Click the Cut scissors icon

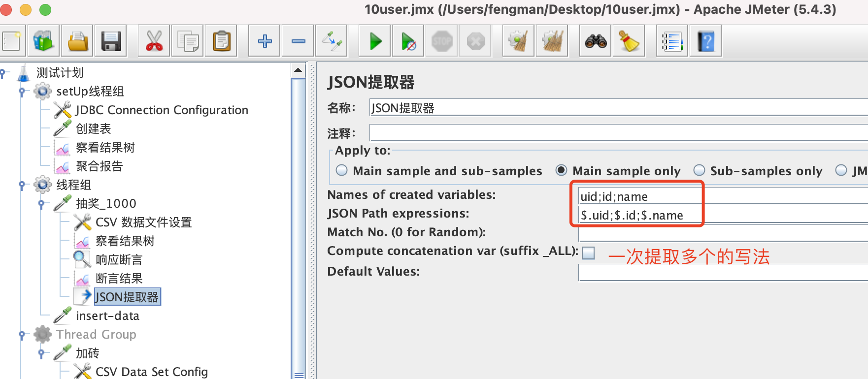[154, 41]
